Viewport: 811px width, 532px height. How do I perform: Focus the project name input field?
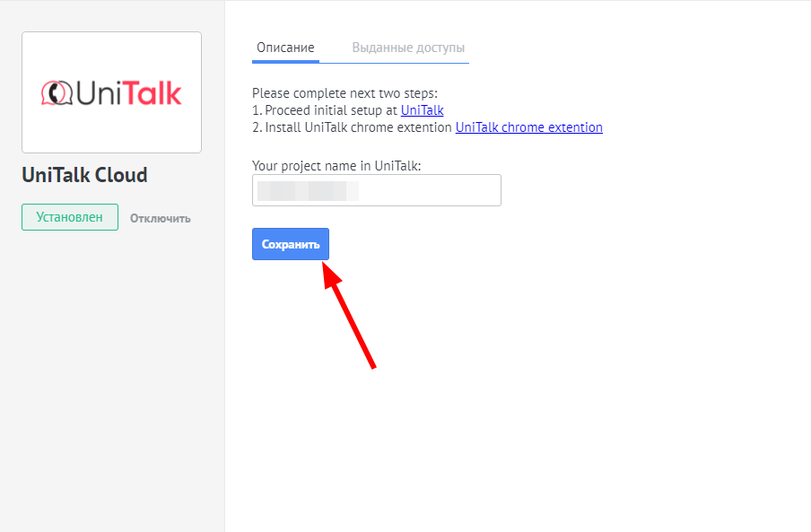click(x=376, y=190)
